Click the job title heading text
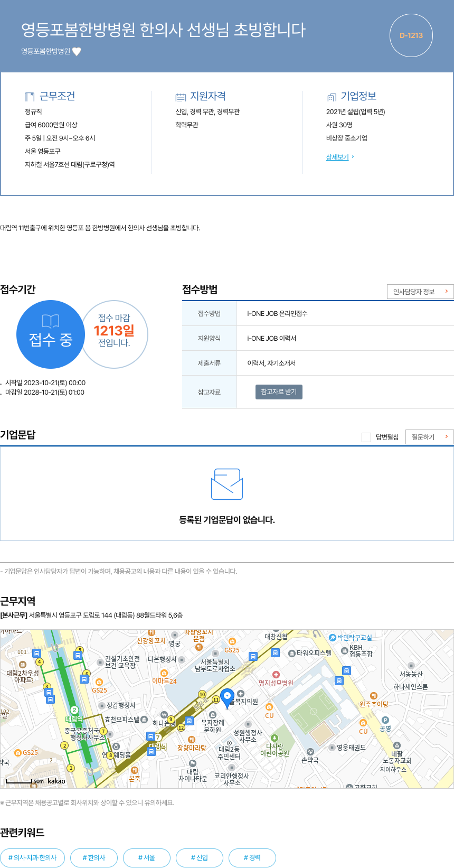Screen dimensions: 454x868 pyautogui.click(x=163, y=30)
